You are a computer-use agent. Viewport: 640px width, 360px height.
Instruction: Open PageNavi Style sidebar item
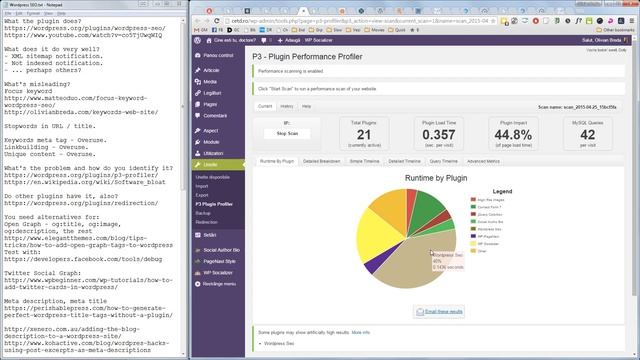218,261
